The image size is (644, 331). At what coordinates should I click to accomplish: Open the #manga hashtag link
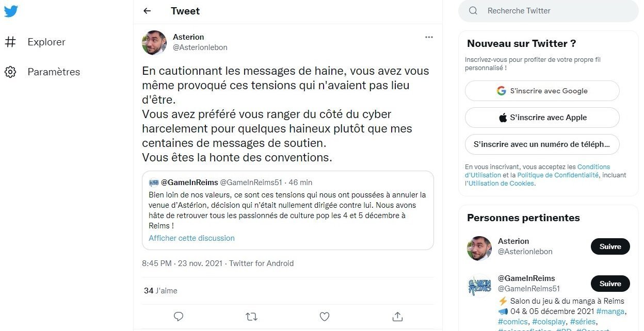(610, 311)
